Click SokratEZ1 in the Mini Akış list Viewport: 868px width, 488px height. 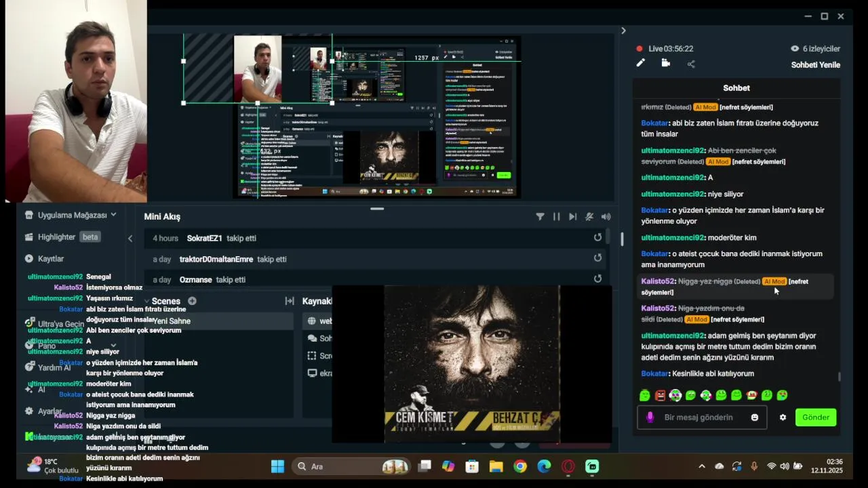(204, 239)
